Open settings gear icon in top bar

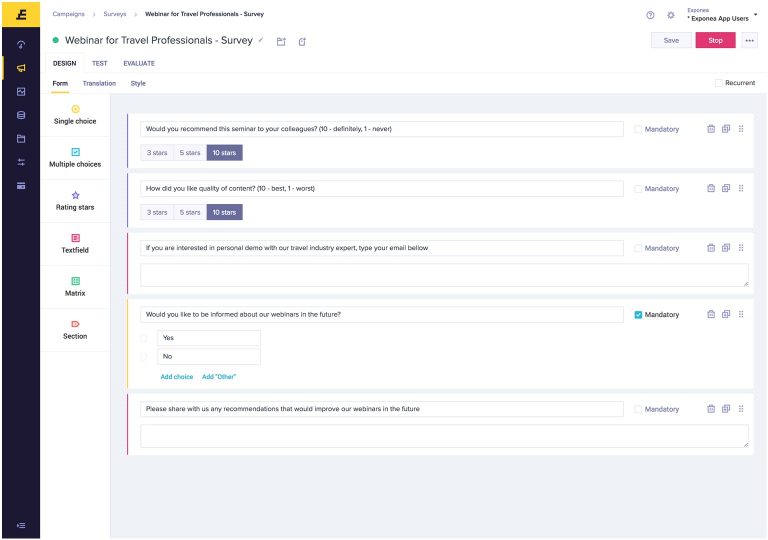click(x=671, y=16)
